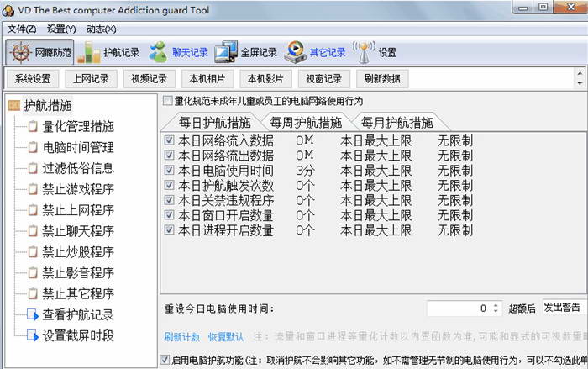
Task: Click the page icon beside 禁止其它程序
Action: click(33, 293)
